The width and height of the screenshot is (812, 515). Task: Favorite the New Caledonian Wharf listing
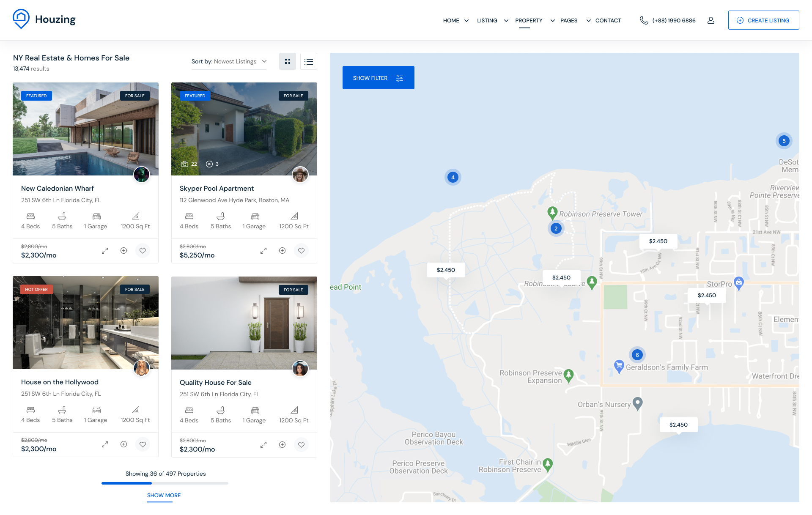[143, 251]
